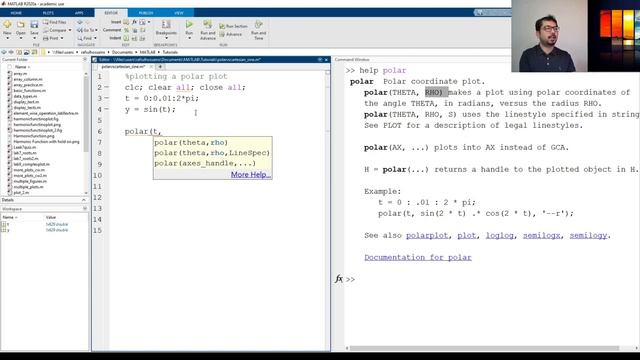The width and height of the screenshot is (640, 360).
Task: Open the polarplot help link
Action: coord(427,236)
